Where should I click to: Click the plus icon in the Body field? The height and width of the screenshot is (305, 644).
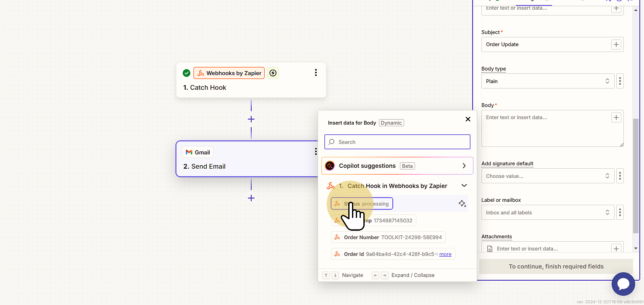click(x=616, y=117)
